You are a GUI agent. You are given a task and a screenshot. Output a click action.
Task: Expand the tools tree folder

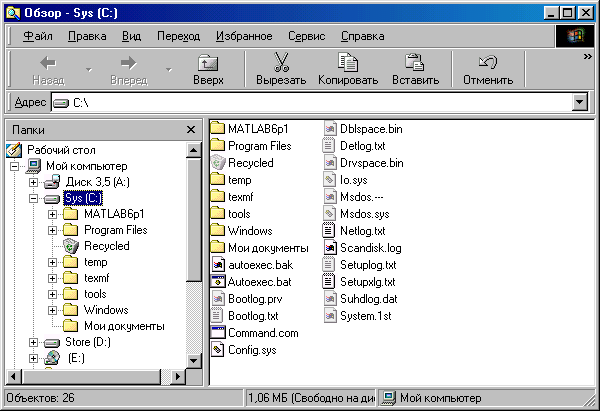pos(52,294)
